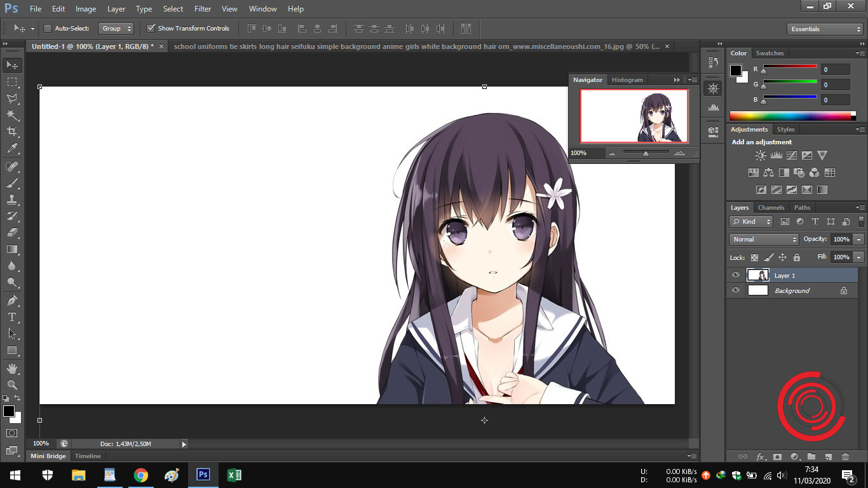Screen dimensions: 868x488
Task: Create a new layer from Layers panel
Action: (x=828, y=456)
